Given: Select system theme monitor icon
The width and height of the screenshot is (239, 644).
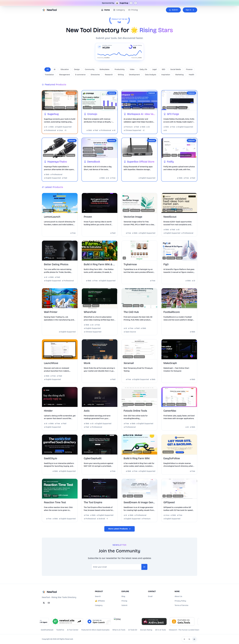Looking at the screenshot, I should [x=194, y=639].
